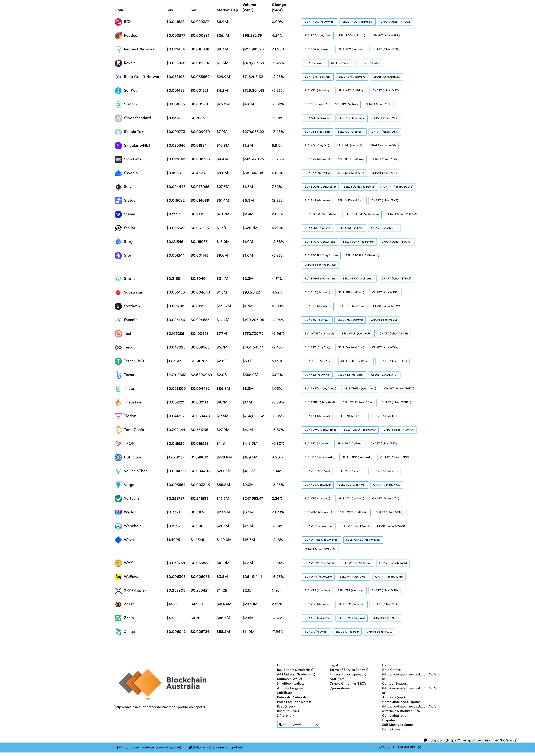Open the Affiliate Program link
The image size is (535, 756).
pyautogui.click(x=290, y=691)
